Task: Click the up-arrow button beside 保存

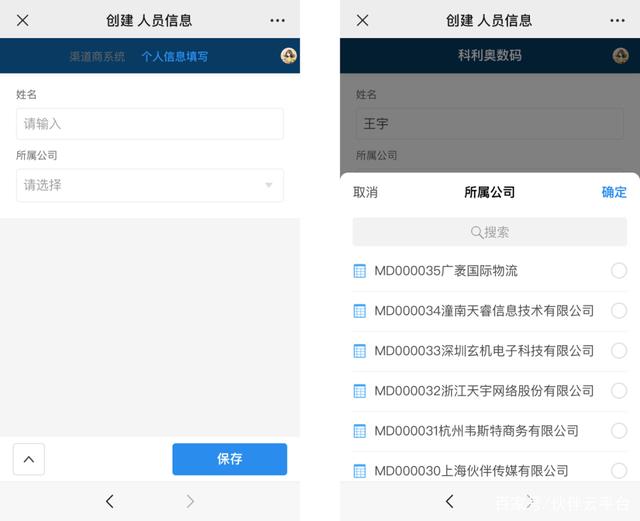Action: click(28, 459)
